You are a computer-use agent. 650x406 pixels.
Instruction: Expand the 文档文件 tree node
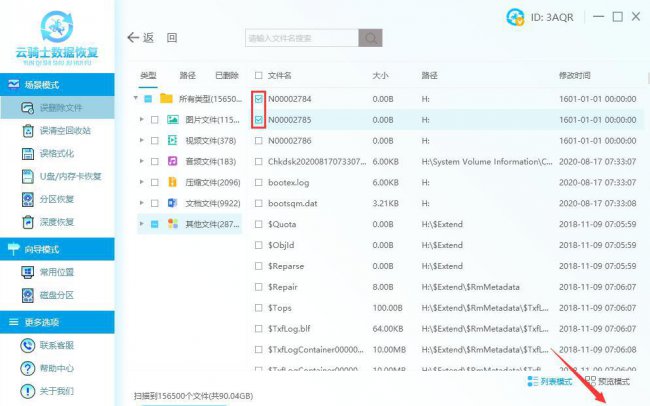coord(141,203)
